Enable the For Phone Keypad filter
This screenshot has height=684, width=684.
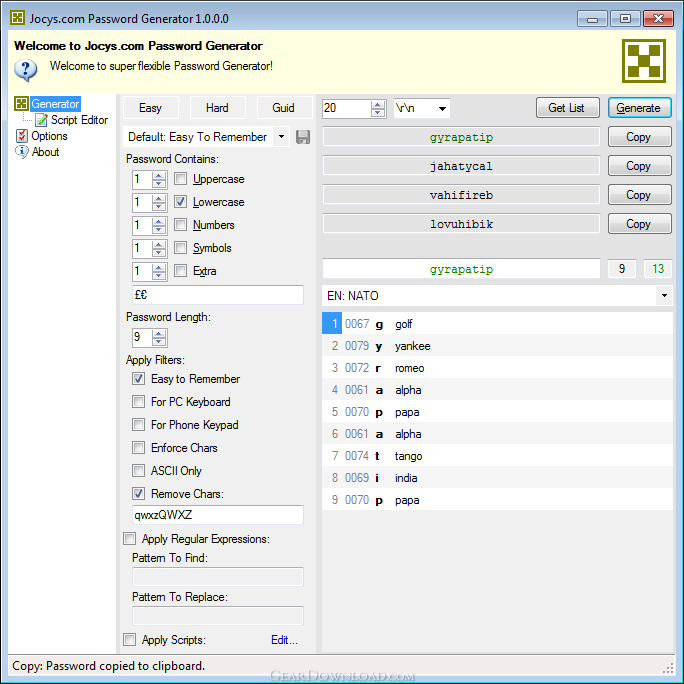(x=139, y=424)
